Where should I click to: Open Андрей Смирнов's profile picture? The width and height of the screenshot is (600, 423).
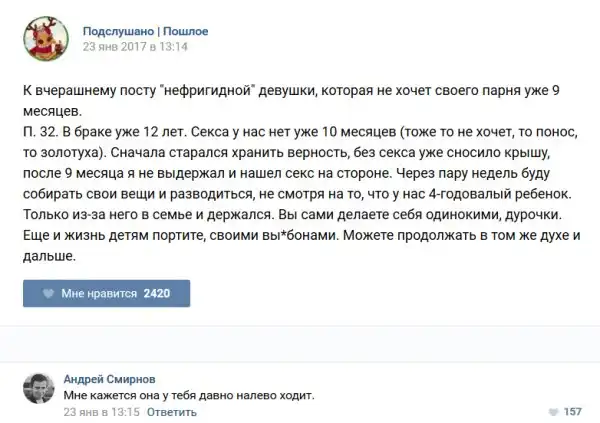point(37,387)
